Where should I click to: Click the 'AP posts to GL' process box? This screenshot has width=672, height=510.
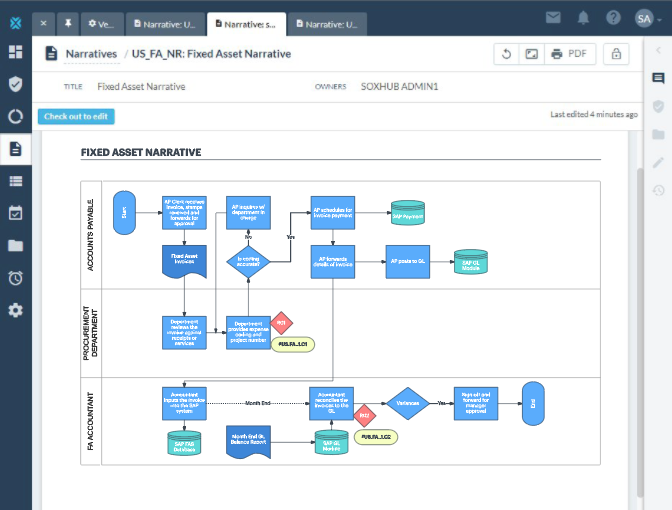point(408,261)
